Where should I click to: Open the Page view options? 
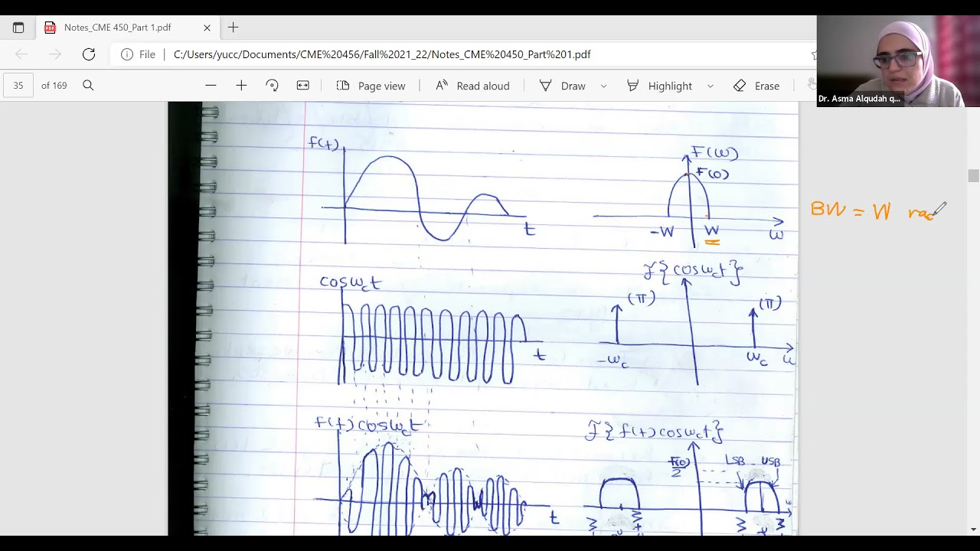371,86
